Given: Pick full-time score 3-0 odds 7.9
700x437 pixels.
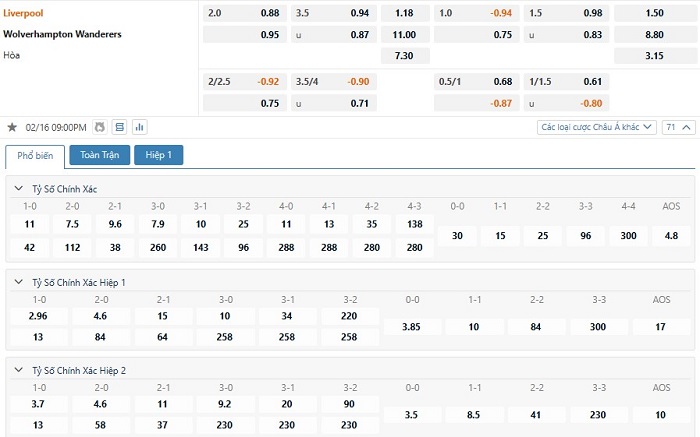Looking at the screenshot, I should tap(158, 224).
